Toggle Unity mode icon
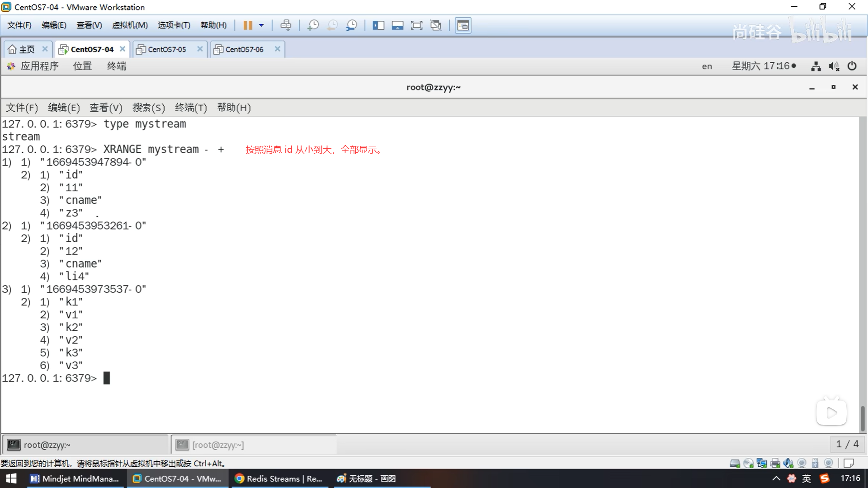This screenshot has width=868, height=488. 436,25
